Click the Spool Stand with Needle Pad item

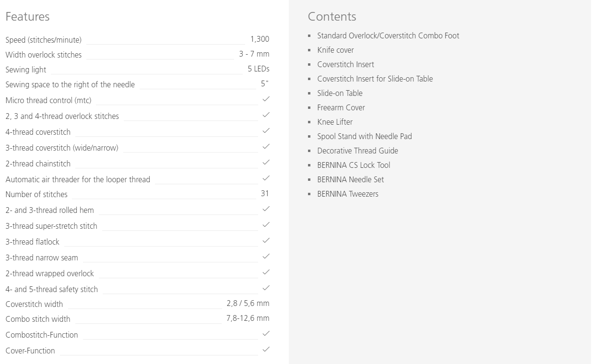click(x=365, y=136)
